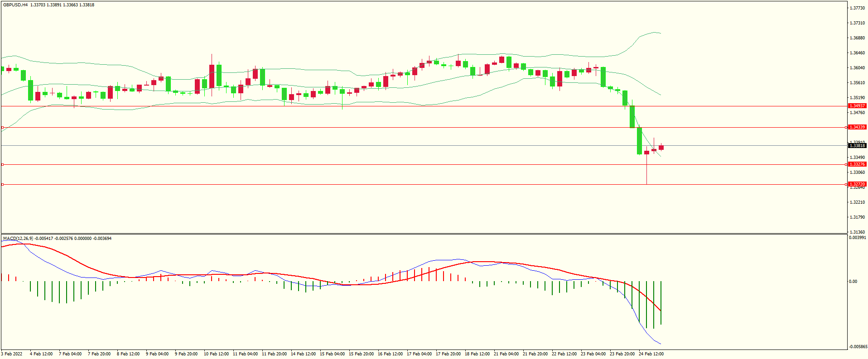This screenshot has width=868, height=359.
Task: Click the 1.34760 value on price scale
Action: [858, 113]
